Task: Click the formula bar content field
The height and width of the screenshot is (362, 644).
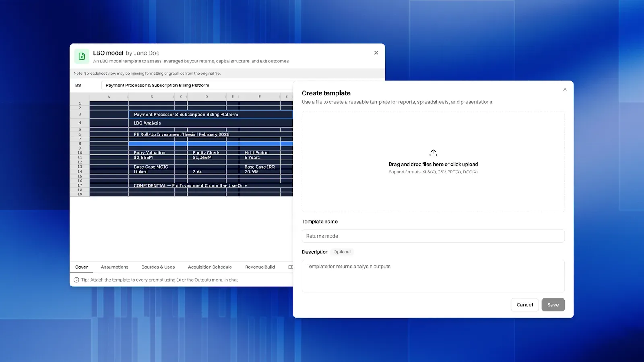Action: pos(197,85)
